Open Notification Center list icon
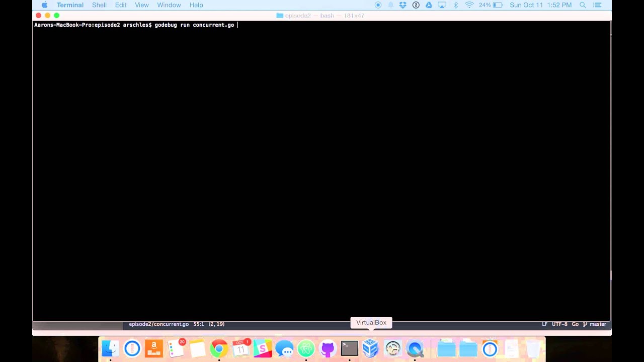This screenshot has width=644, height=362. click(x=597, y=5)
